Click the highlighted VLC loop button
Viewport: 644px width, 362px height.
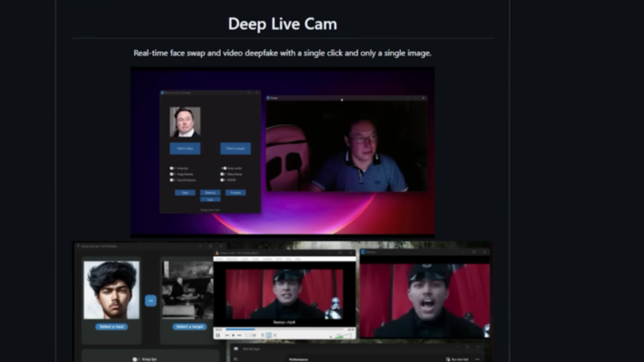(x=268, y=335)
